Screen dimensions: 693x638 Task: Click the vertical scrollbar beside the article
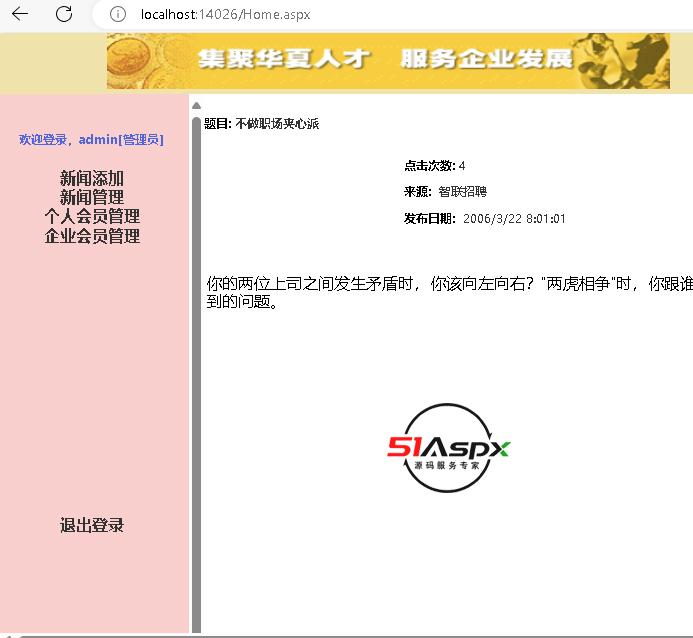pos(196,370)
